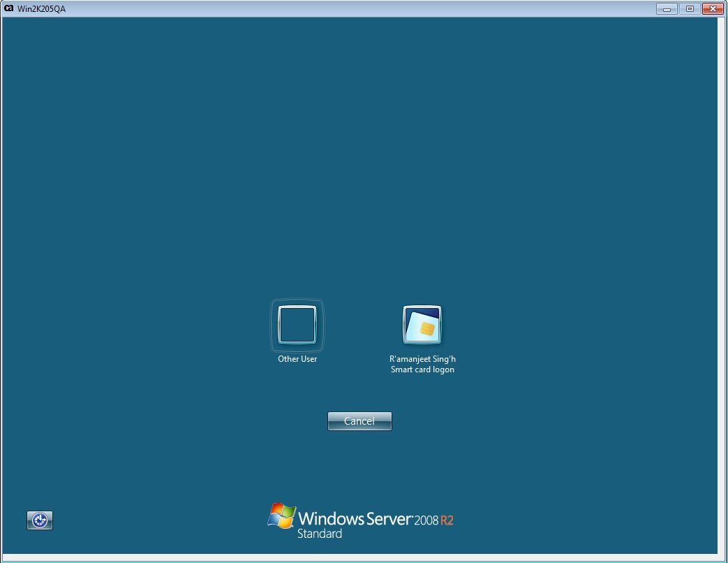
Task: Click the blue accessibility wheel at bottom left
Action: [40, 520]
